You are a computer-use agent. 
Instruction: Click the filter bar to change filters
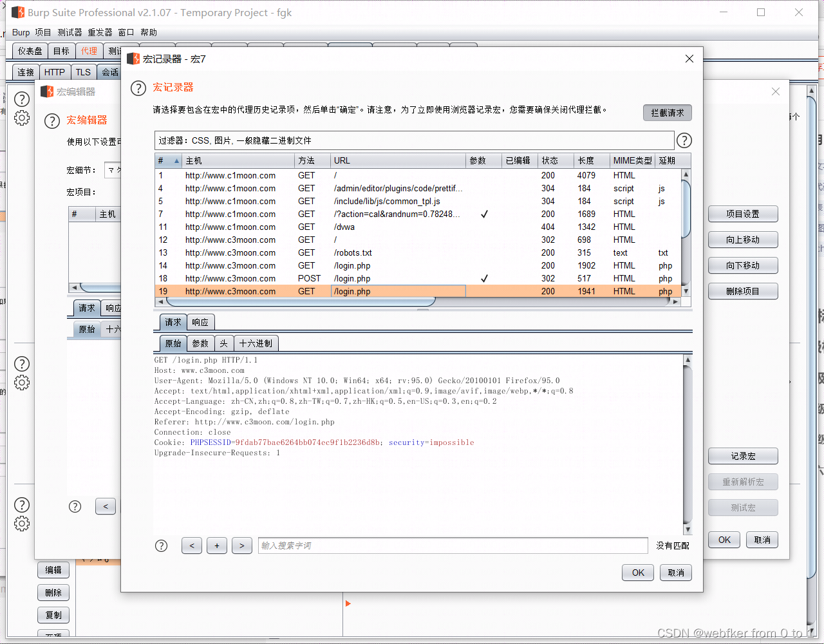pyautogui.click(x=415, y=140)
